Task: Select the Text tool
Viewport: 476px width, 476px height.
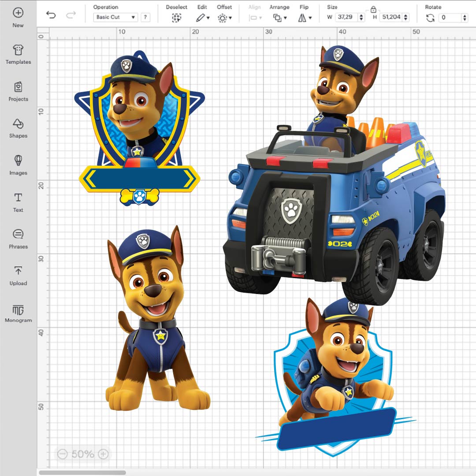Action: point(18,202)
